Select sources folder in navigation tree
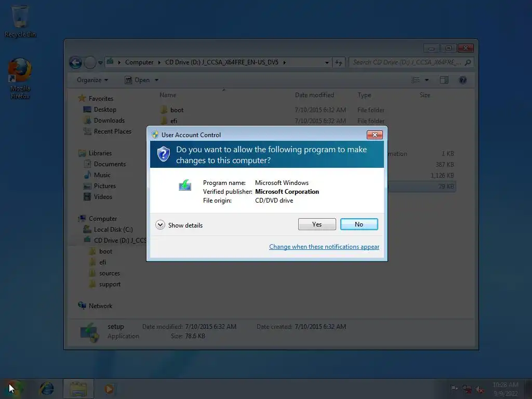 pyautogui.click(x=110, y=273)
